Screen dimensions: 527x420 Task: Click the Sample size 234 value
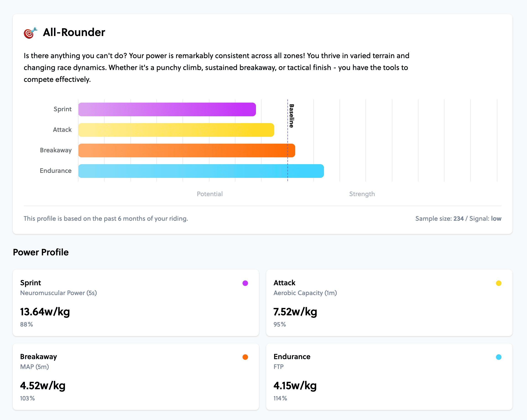458,218
